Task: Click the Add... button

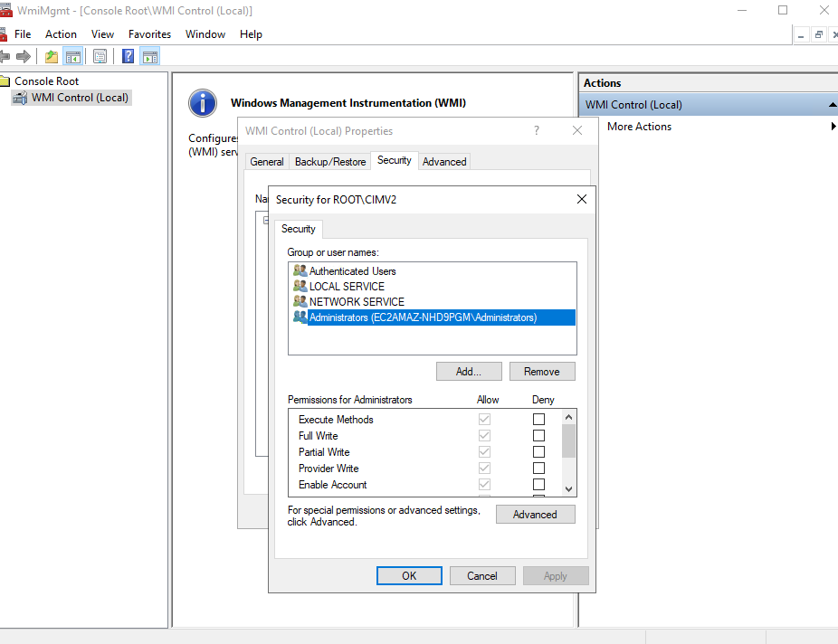Action: coord(468,372)
